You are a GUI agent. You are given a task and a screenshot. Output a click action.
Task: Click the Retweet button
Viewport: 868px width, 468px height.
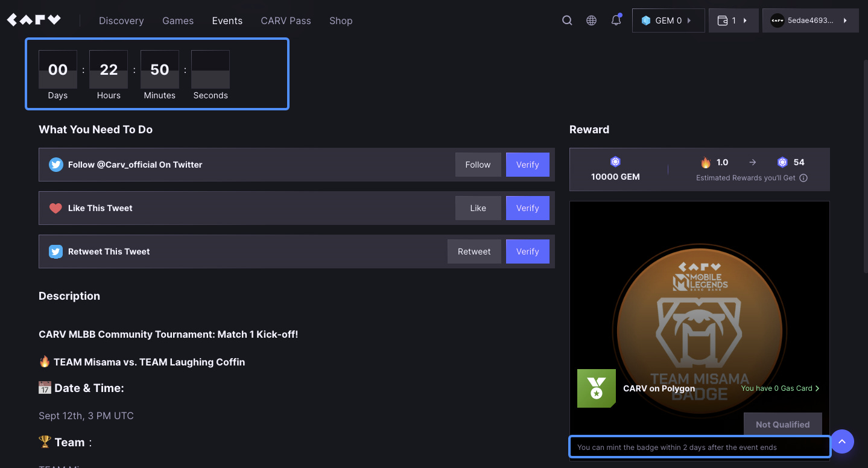474,251
